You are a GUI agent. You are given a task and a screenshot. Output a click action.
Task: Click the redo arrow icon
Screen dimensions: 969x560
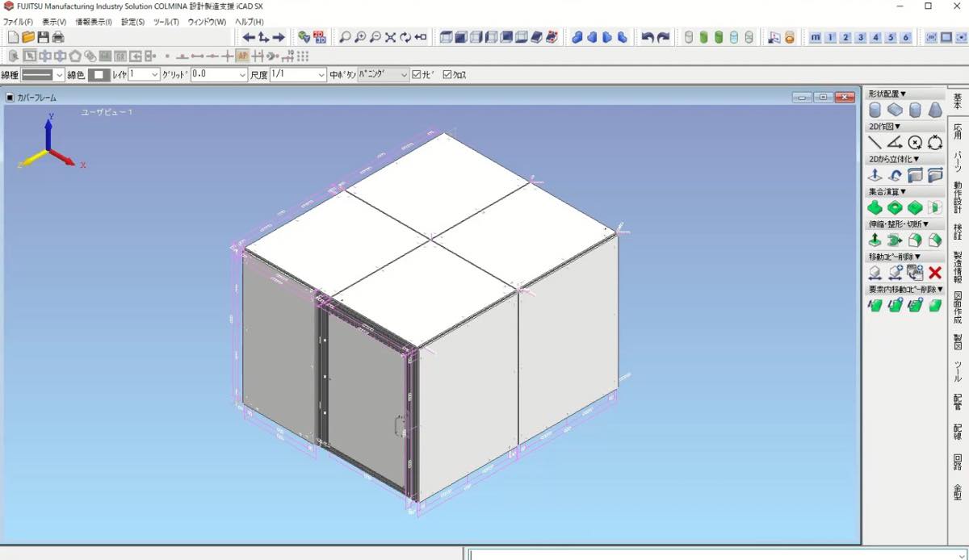click(663, 37)
